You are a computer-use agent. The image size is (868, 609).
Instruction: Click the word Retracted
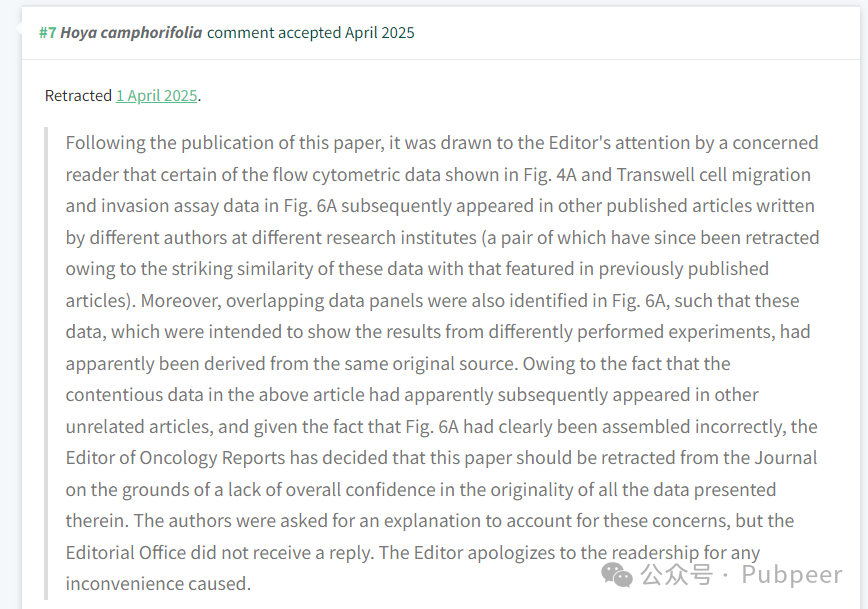tap(79, 96)
